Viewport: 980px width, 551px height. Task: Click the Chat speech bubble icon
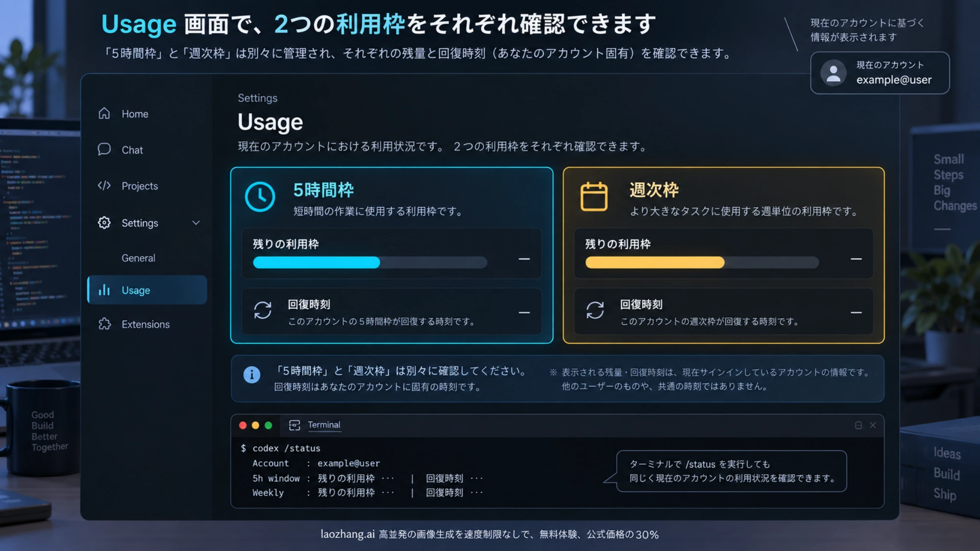point(104,149)
